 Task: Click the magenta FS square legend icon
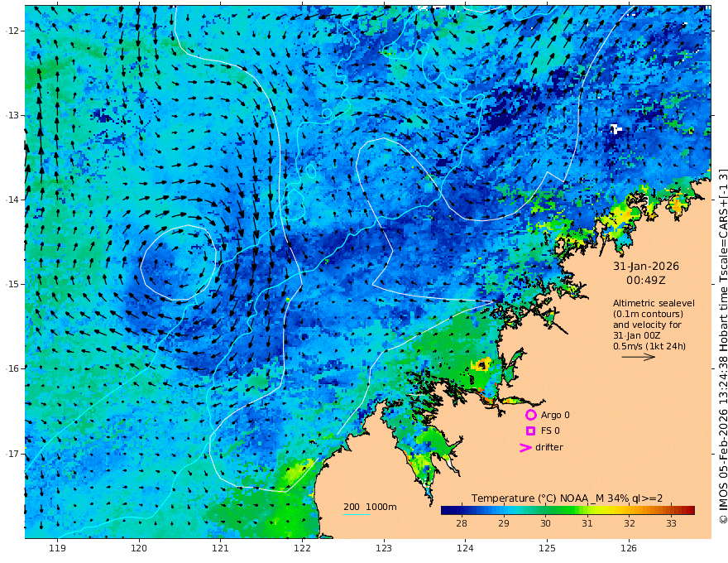click(530, 431)
